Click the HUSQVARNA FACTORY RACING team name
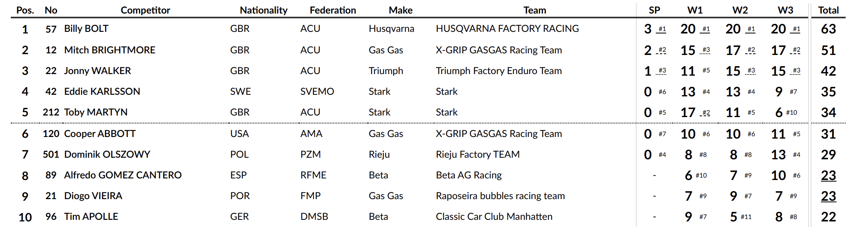This screenshot has width=868, height=227. pos(507,29)
